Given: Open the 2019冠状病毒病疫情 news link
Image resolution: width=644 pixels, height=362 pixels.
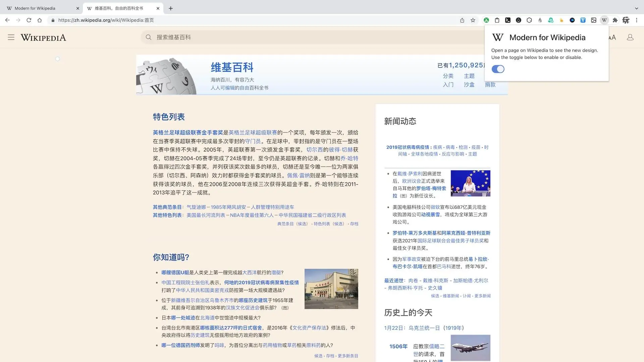Looking at the screenshot, I should click(x=408, y=147).
